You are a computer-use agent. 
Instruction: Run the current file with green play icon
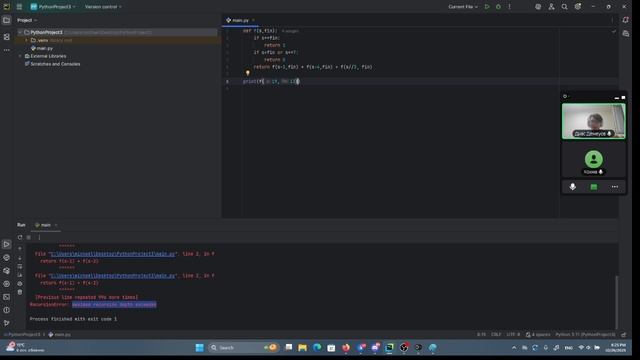click(487, 7)
